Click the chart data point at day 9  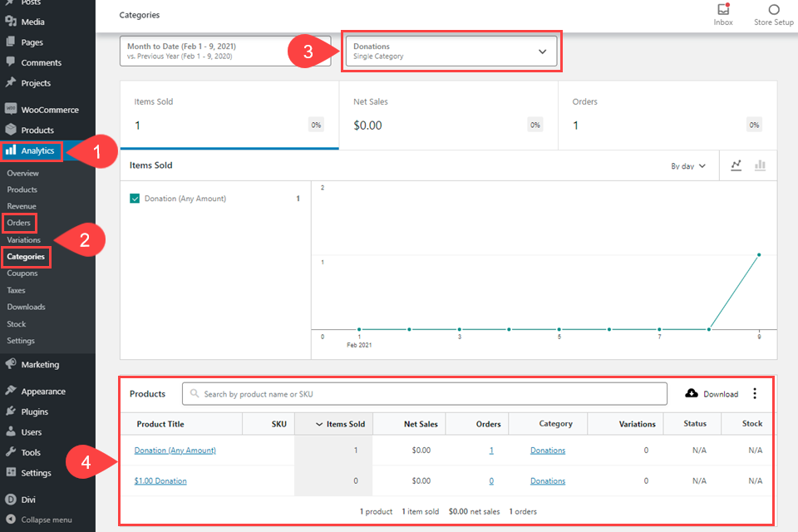(x=759, y=255)
